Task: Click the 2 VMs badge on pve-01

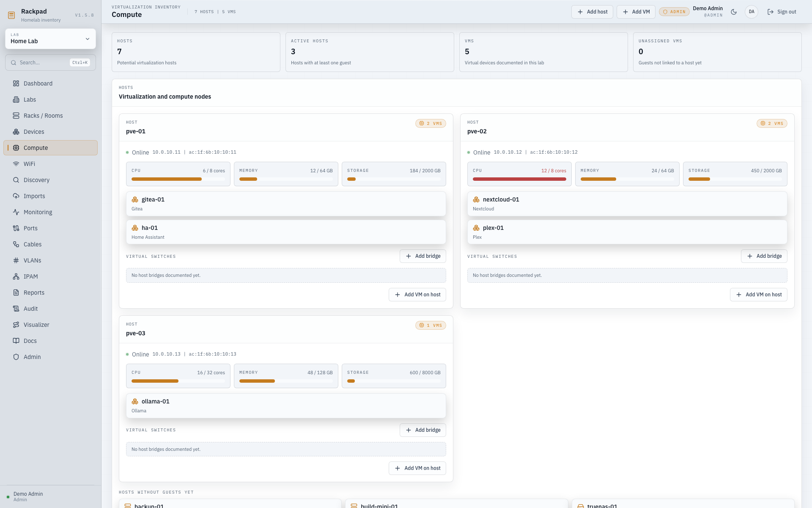Action: 431,124
